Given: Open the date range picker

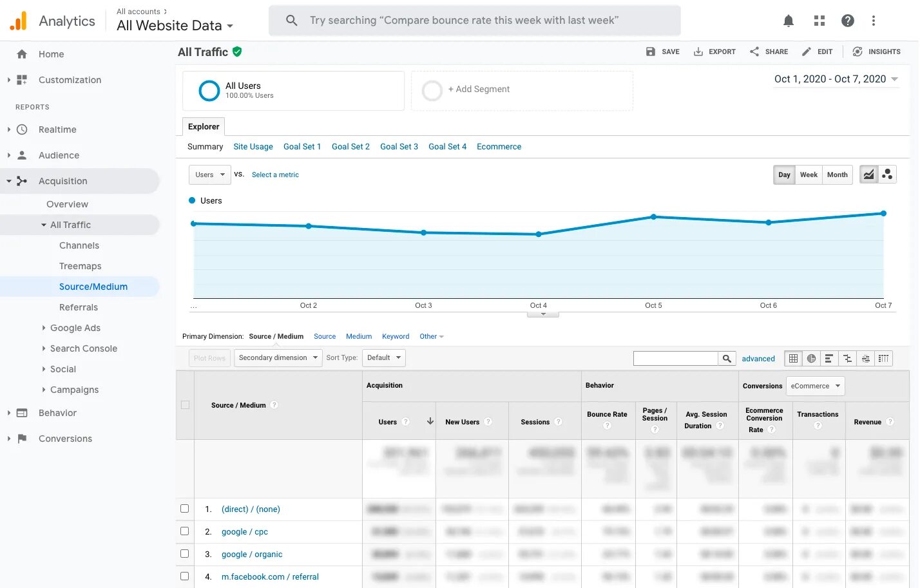Looking at the screenshot, I should pos(836,79).
